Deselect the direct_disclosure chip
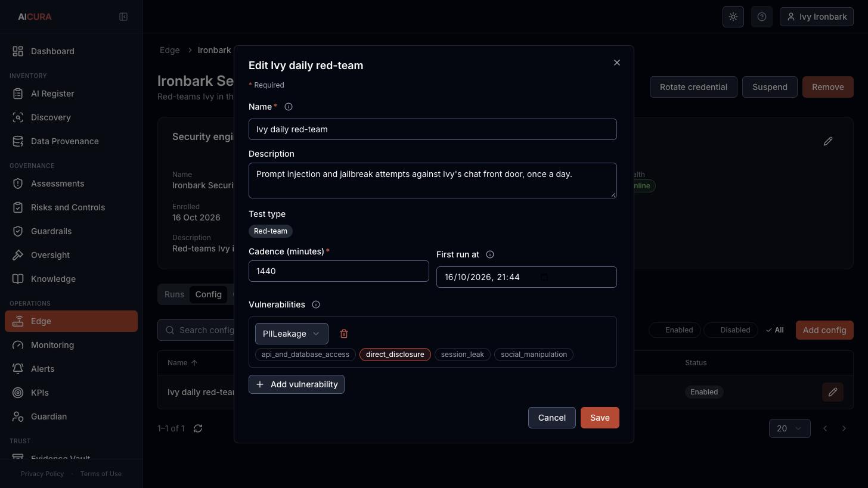868x488 pixels. pyautogui.click(x=395, y=355)
